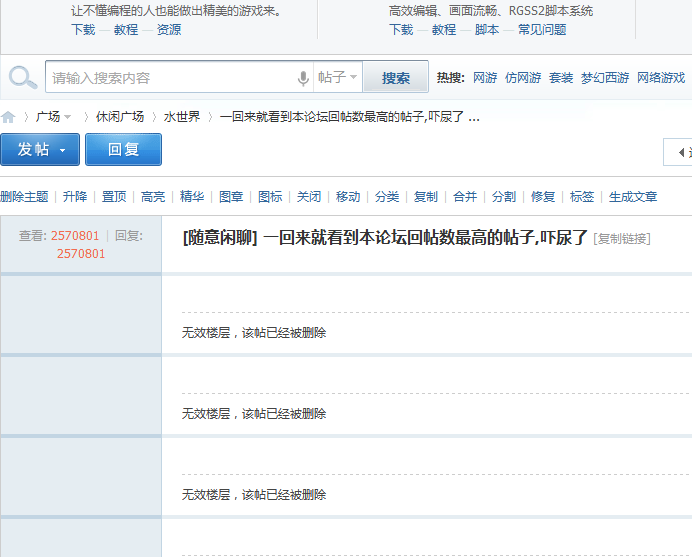The width and height of the screenshot is (692, 557).
Task: Click 教程 under RGSS2 section
Action: pos(444,30)
